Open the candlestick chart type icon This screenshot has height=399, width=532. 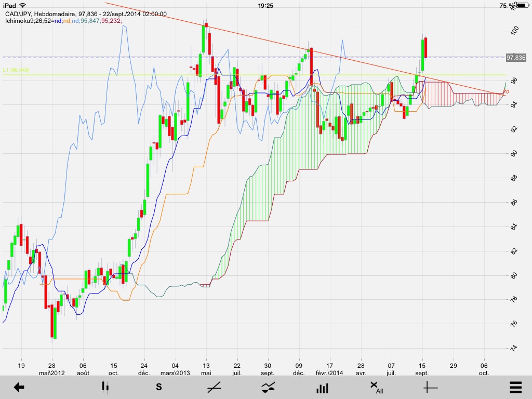pos(105,387)
